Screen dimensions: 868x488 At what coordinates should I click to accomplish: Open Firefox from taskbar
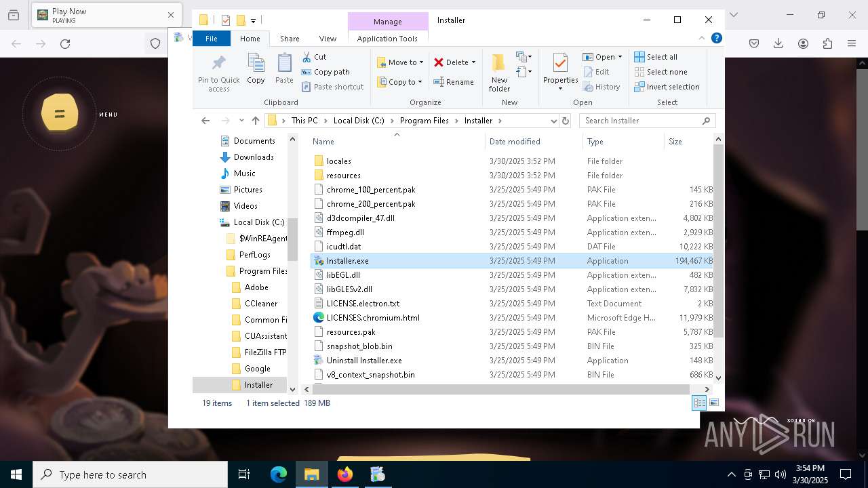coord(345,474)
